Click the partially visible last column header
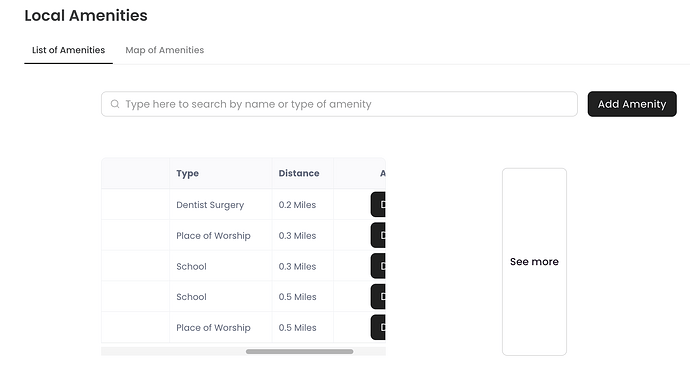This screenshot has height=383, width=690. (382, 173)
